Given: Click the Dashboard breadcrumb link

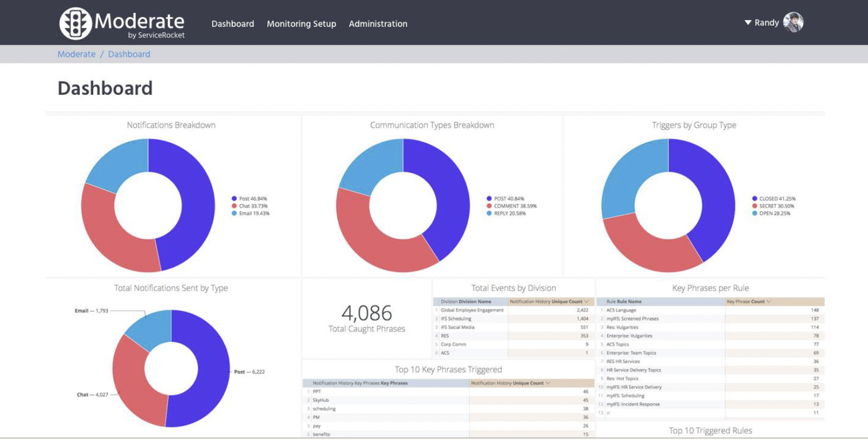Looking at the screenshot, I should (x=129, y=54).
